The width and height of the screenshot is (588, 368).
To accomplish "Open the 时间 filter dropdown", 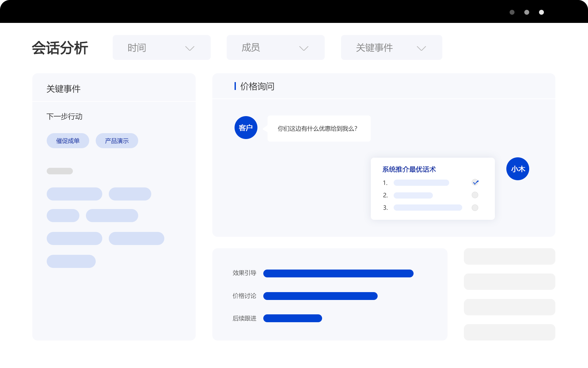I will [x=161, y=47].
